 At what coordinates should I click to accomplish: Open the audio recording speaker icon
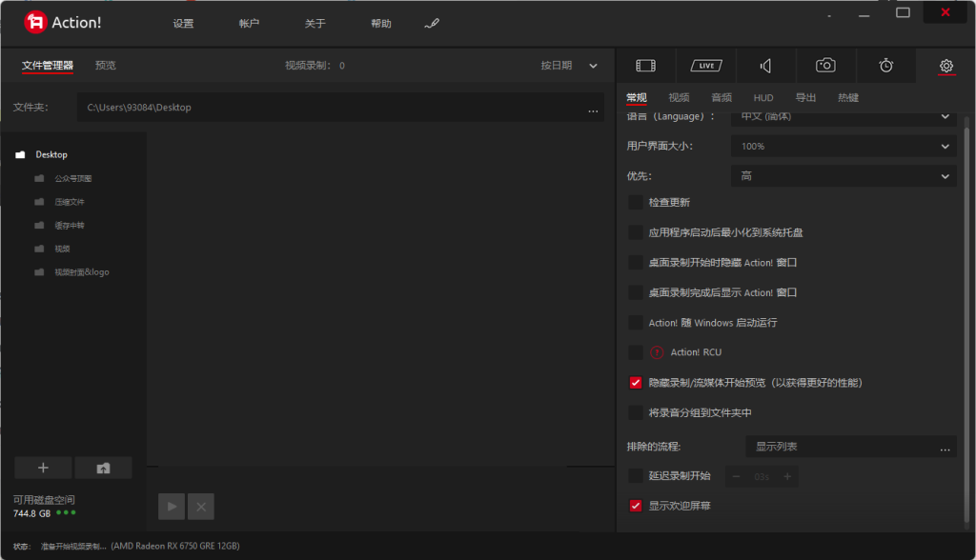pyautogui.click(x=765, y=66)
